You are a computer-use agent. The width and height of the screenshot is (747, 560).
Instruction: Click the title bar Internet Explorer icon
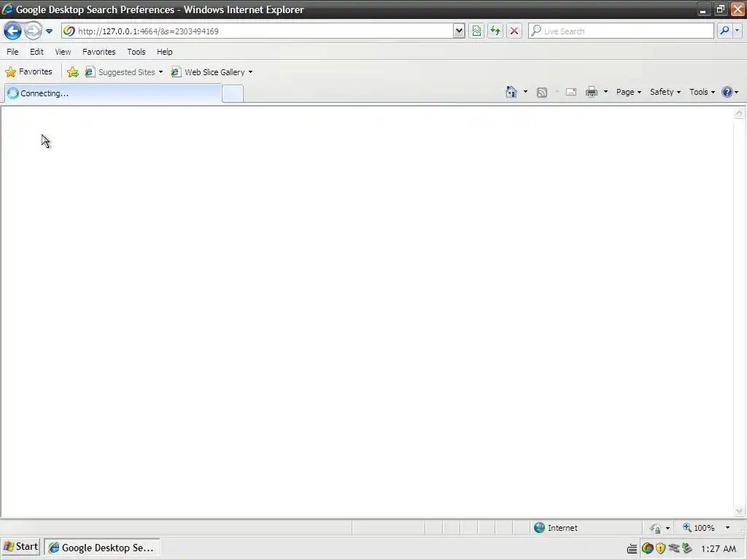[7, 9]
